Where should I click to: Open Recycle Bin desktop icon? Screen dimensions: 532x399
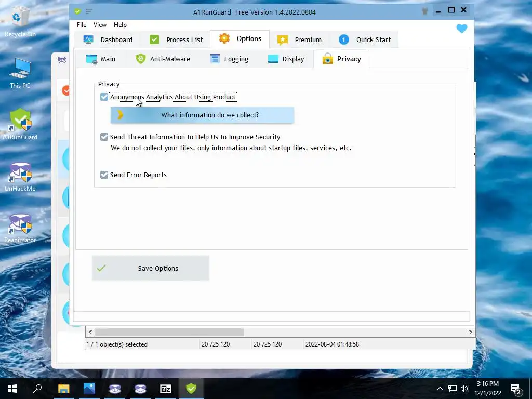click(20, 22)
